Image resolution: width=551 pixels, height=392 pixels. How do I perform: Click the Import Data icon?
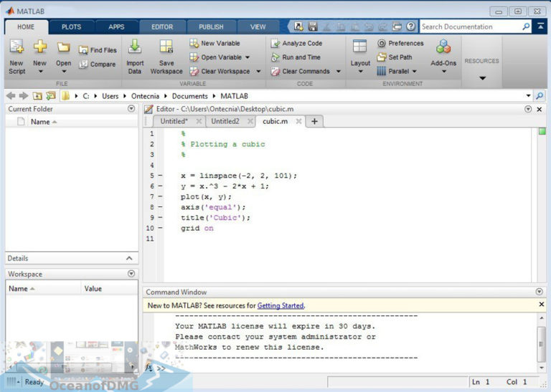click(135, 47)
